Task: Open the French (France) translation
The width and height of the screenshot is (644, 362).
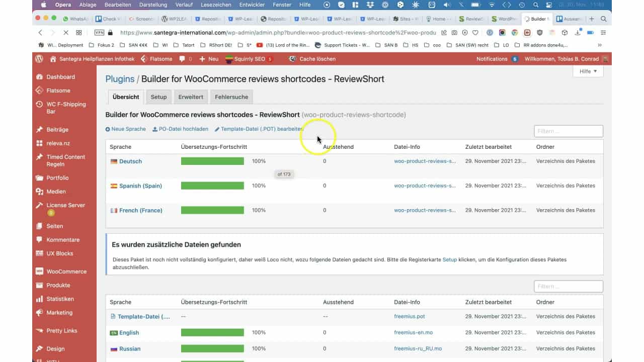Action: coord(140,211)
